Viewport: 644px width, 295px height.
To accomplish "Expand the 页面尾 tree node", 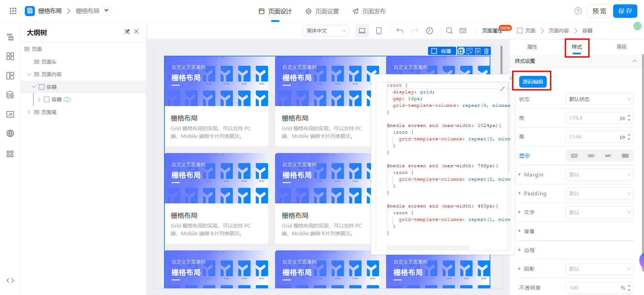I will pos(29,112).
